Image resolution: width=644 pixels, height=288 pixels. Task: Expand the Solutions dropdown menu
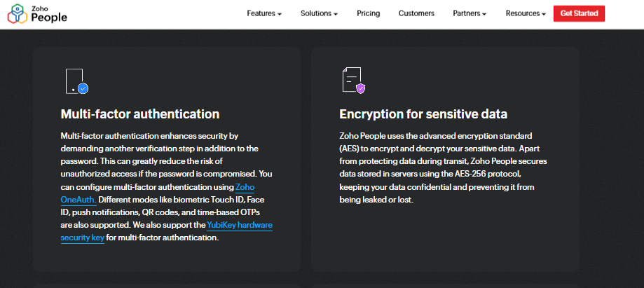coord(319,13)
